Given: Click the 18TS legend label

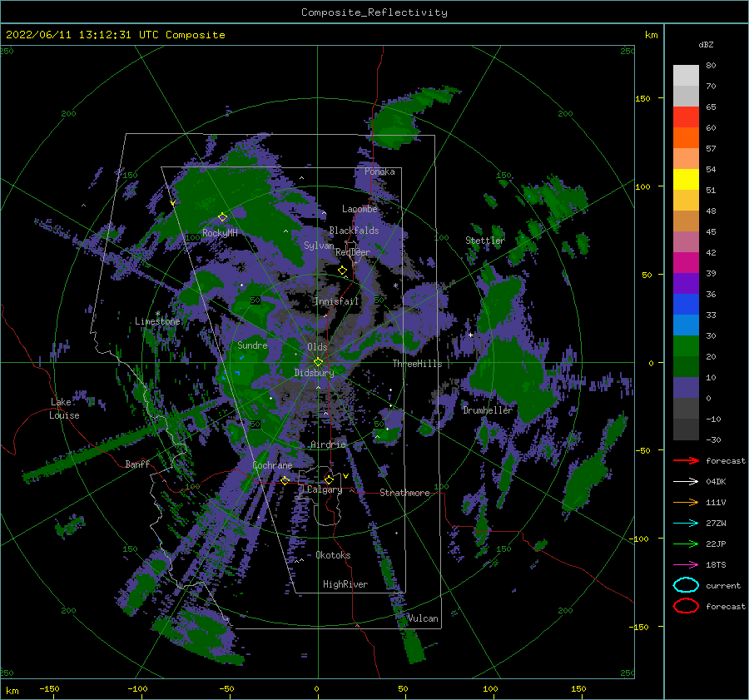Looking at the screenshot, I should pos(716,565).
